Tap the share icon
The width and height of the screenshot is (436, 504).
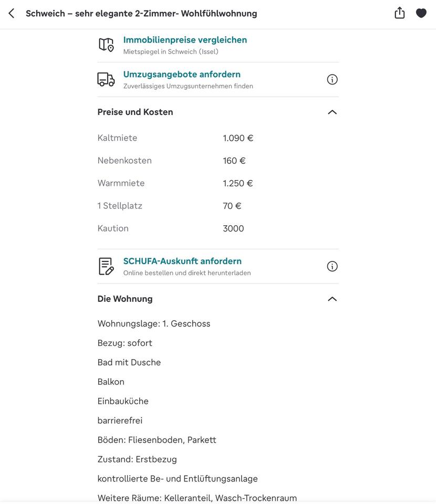(x=400, y=13)
